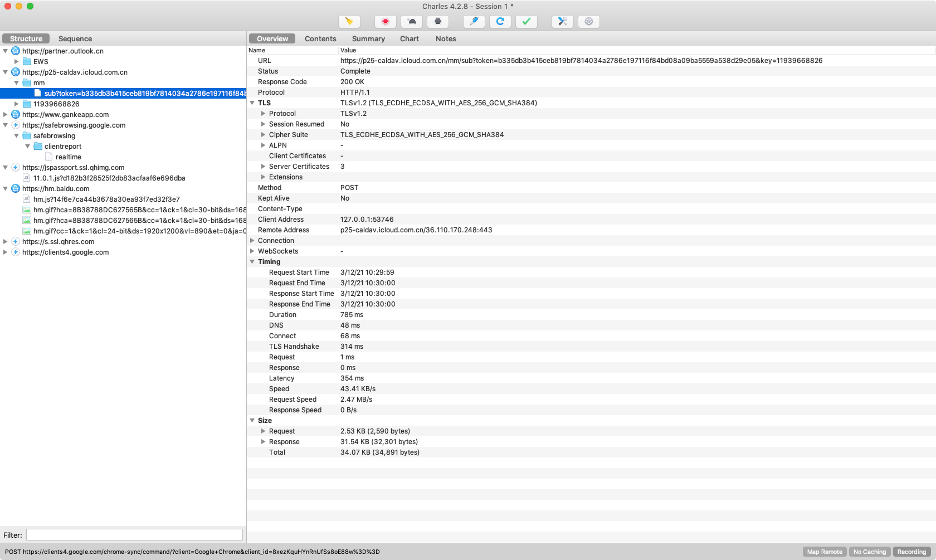936x560 pixels.
Task: Collapse the Timing section
Action: pyautogui.click(x=252, y=262)
